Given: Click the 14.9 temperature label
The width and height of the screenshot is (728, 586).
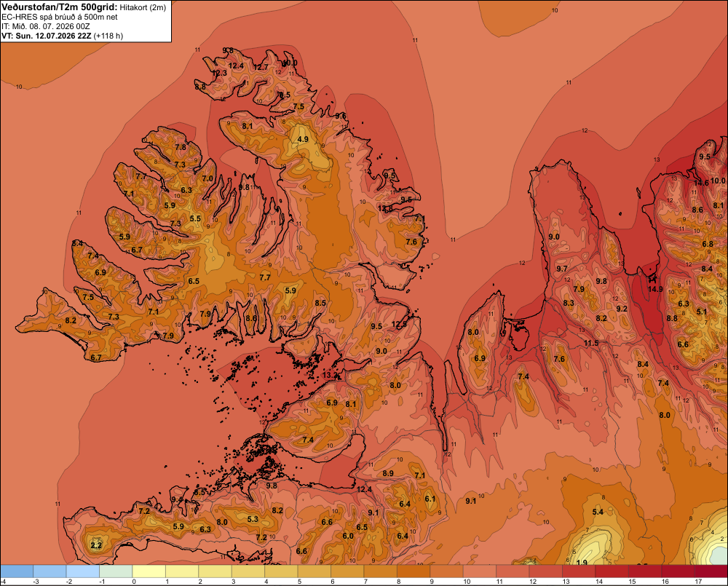Looking at the screenshot, I should [655, 289].
